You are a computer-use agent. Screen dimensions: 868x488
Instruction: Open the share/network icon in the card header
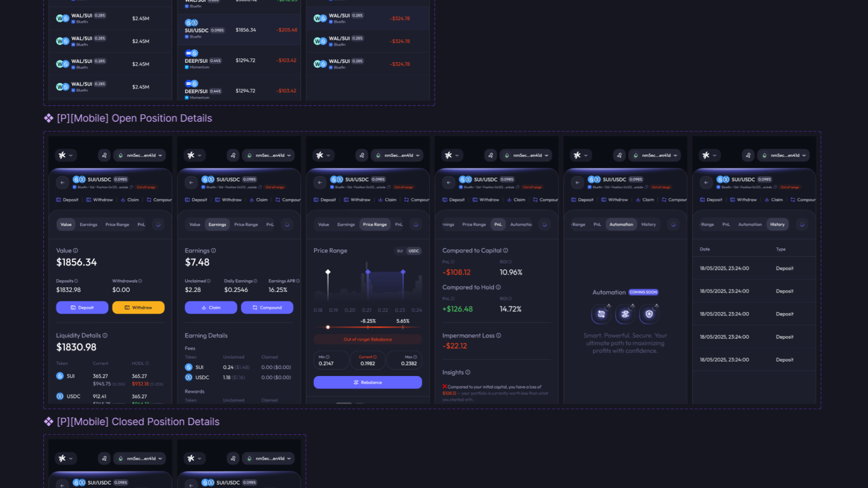click(x=104, y=155)
